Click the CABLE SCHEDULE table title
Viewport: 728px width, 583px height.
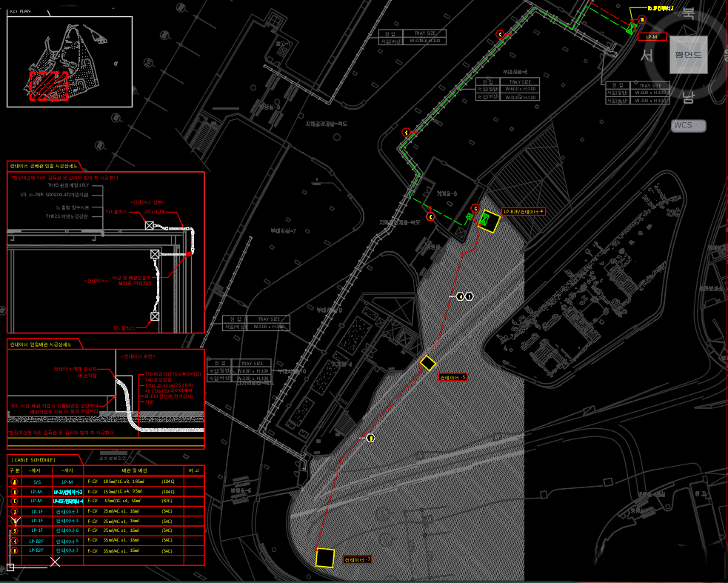click(x=34, y=460)
